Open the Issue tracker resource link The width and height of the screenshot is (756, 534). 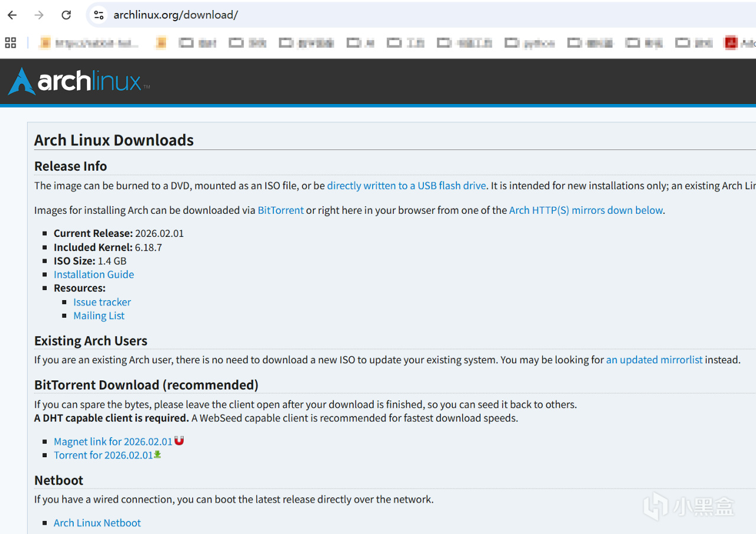coord(102,302)
